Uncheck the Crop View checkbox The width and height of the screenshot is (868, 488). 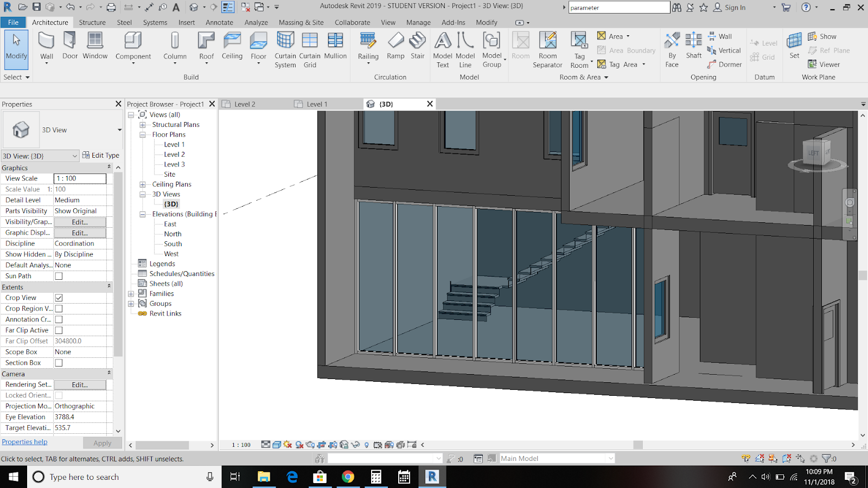tap(58, 297)
